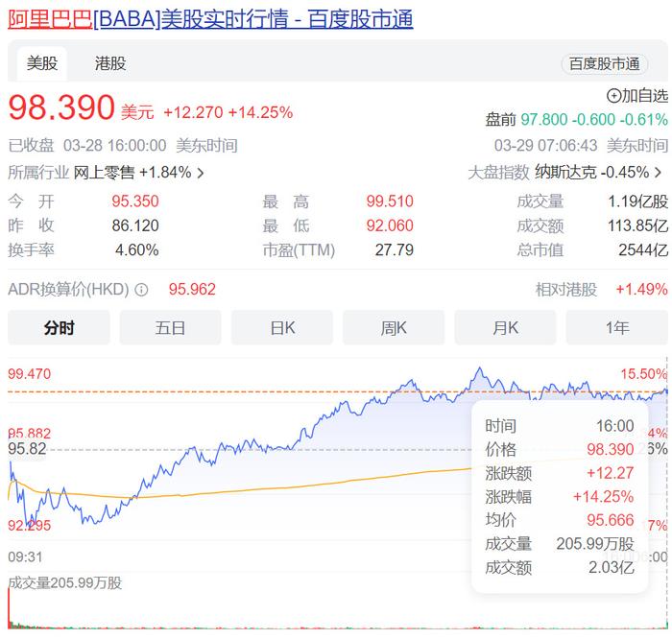672x639 pixels.
Task: Click the 纳斯达克 index label
Action: coord(565,173)
